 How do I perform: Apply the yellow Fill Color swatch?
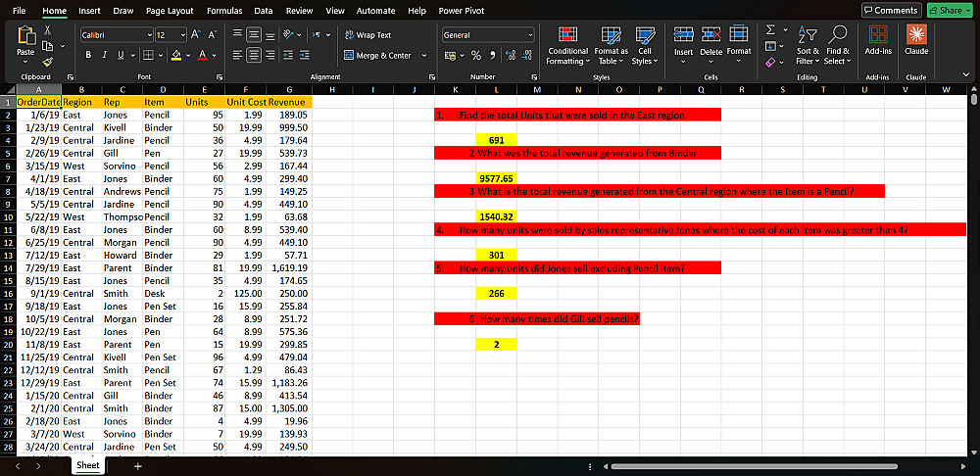(176, 56)
